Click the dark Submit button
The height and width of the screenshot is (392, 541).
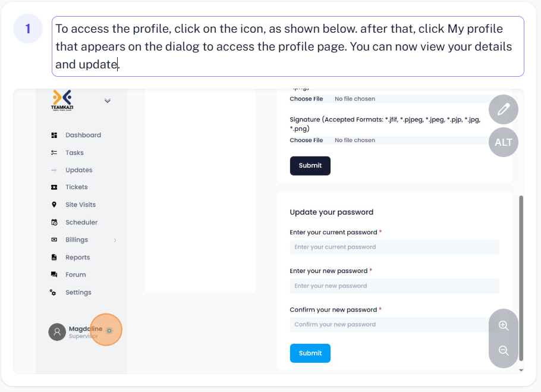pos(310,165)
